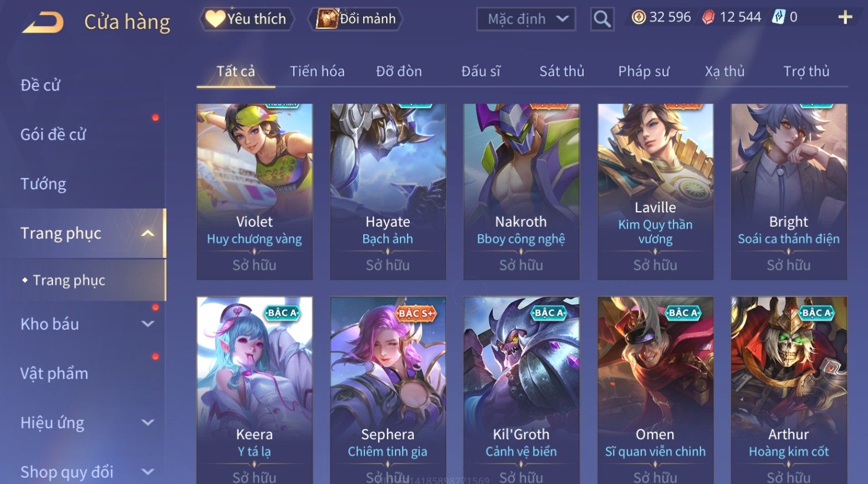Go to Vật phẩm in sidebar

pyautogui.click(x=54, y=374)
